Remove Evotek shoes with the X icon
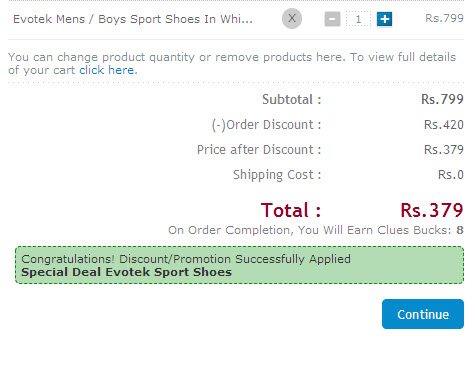This screenshot has height=374, width=475. (x=292, y=18)
